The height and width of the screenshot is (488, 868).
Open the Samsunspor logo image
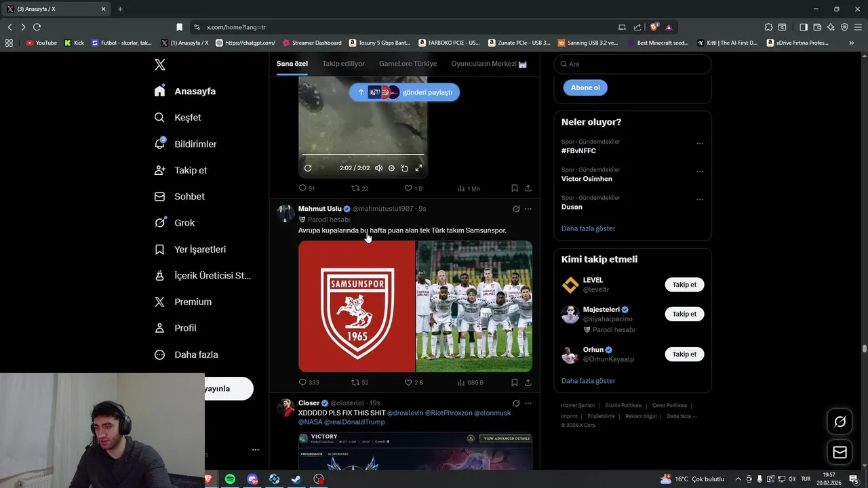tap(357, 306)
